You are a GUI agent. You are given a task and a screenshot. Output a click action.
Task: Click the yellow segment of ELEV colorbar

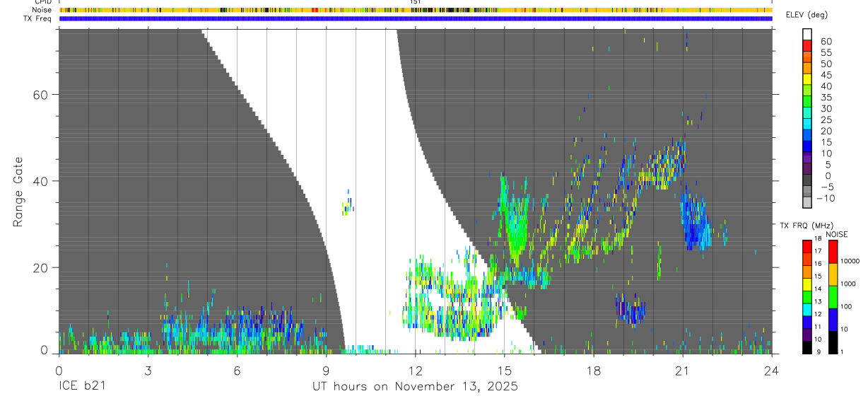[807, 78]
